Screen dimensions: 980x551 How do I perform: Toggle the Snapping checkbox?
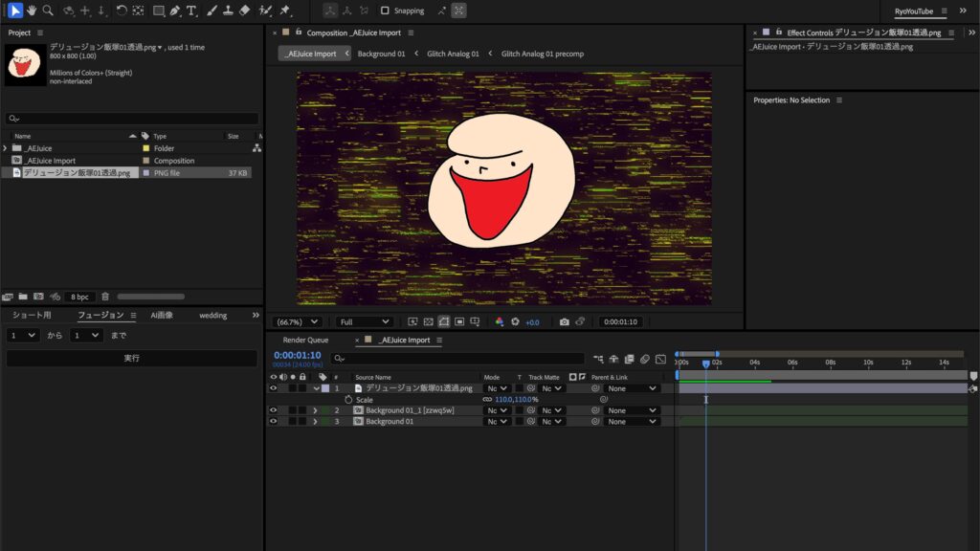pyautogui.click(x=385, y=11)
